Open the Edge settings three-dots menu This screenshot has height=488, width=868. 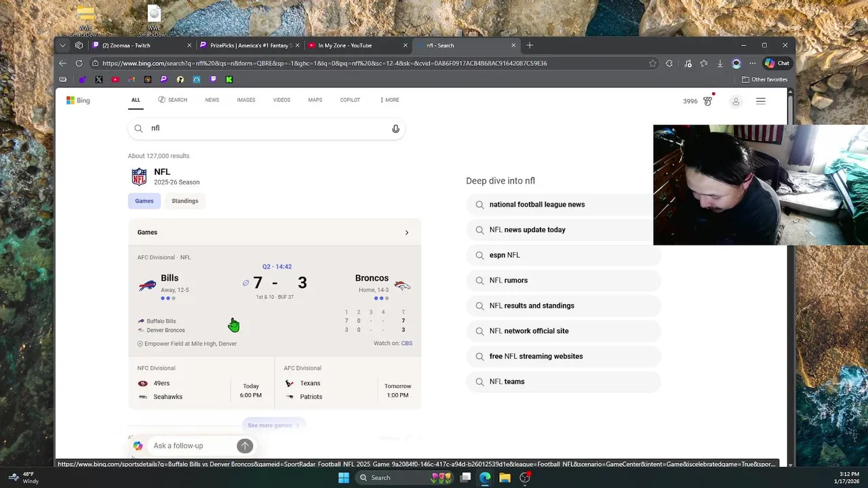(752, 63)
